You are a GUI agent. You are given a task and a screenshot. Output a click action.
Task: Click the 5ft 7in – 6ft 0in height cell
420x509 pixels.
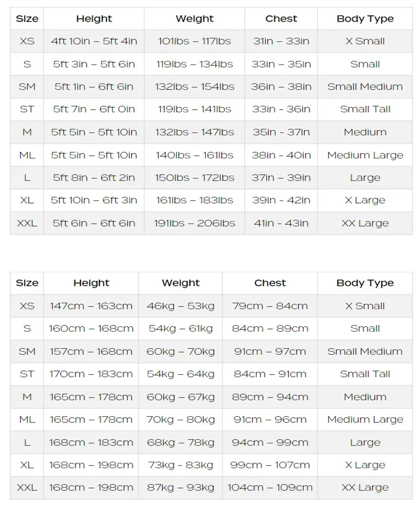pyautogui.click(x=94, y=109)
